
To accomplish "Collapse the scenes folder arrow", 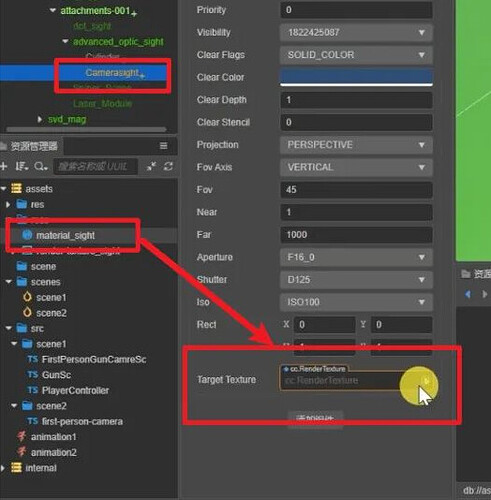I will (9, 282).
